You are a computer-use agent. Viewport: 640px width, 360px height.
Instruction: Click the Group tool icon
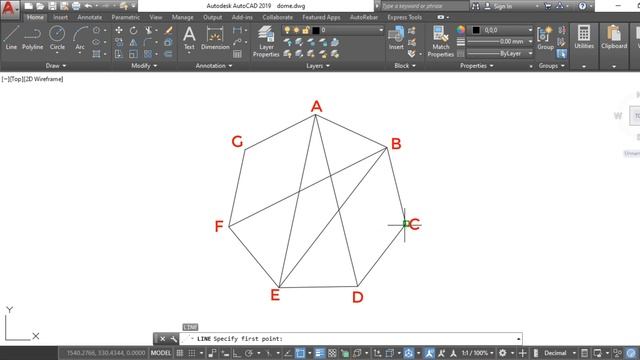point(545,38)
